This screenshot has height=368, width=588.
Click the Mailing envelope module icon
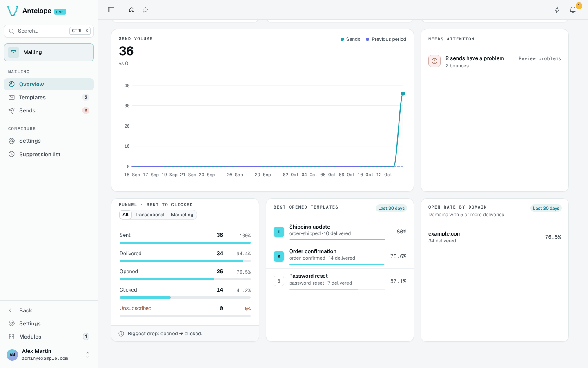(x=13, y=52)
